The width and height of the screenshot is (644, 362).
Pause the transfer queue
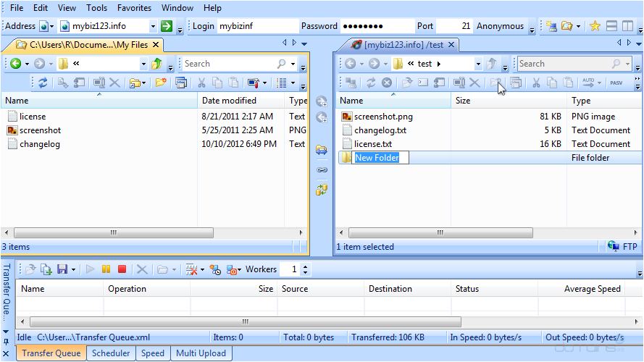(106, 269)
